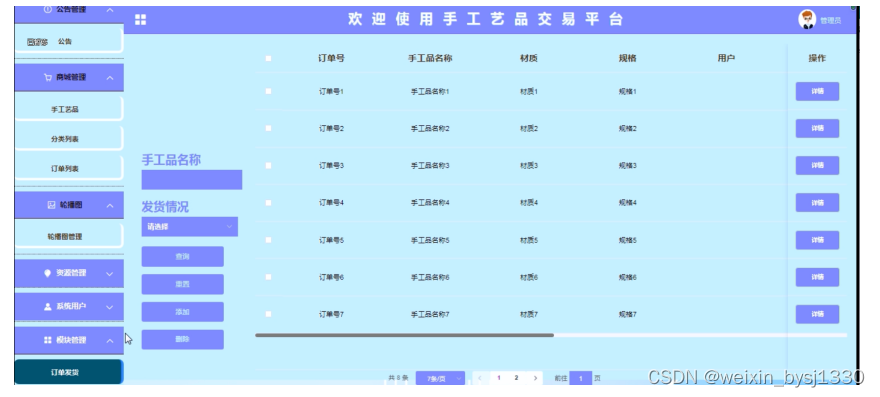This screenshot has width=880, height=397.
Task: Click the 手工品名称3 table cell
Action: 430,166
